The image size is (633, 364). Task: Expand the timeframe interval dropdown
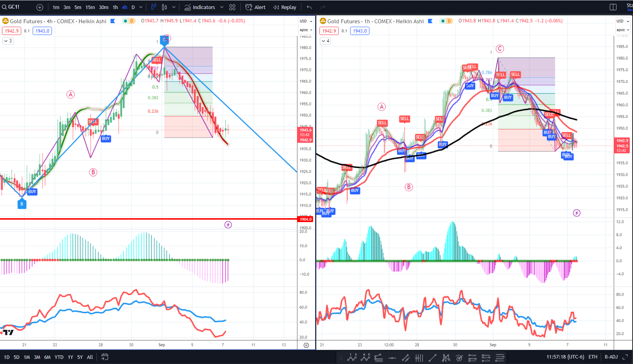141,7
